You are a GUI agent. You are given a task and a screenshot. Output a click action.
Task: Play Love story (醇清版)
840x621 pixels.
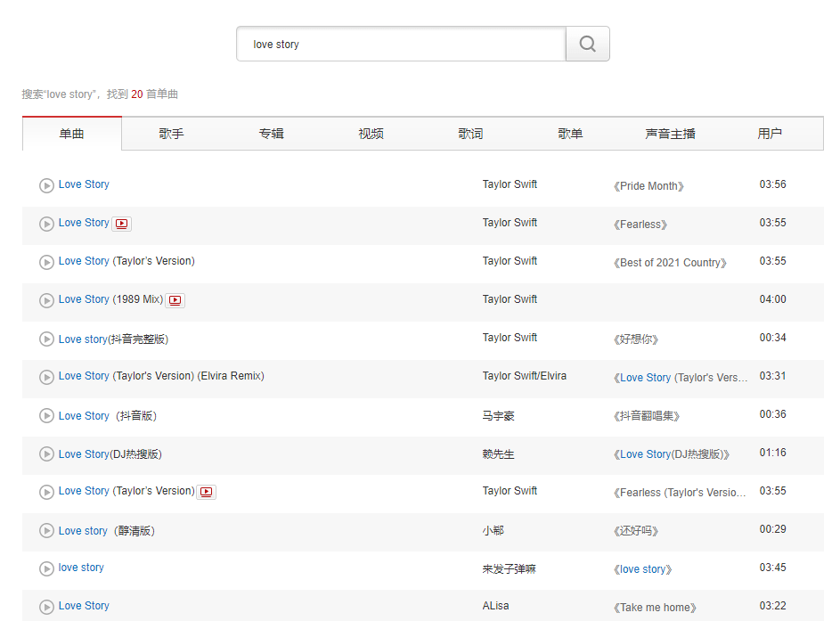coord(46,530)
